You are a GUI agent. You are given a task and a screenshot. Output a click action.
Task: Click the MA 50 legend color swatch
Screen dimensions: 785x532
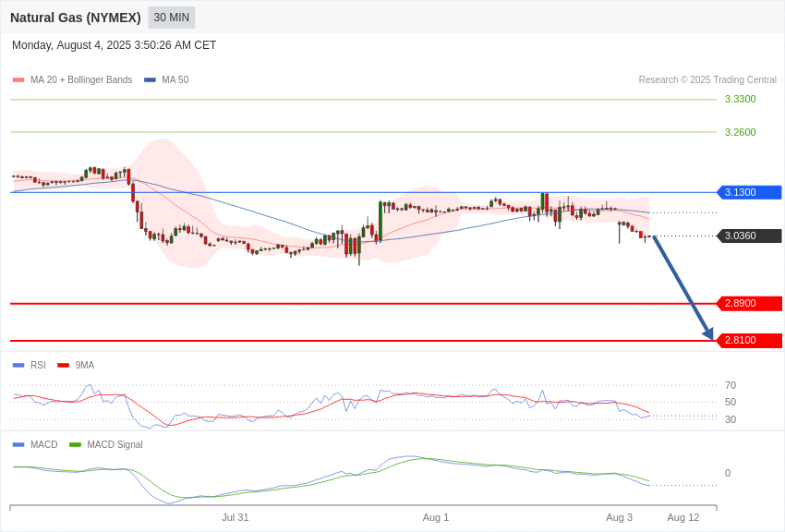click(x=150, y=80)
